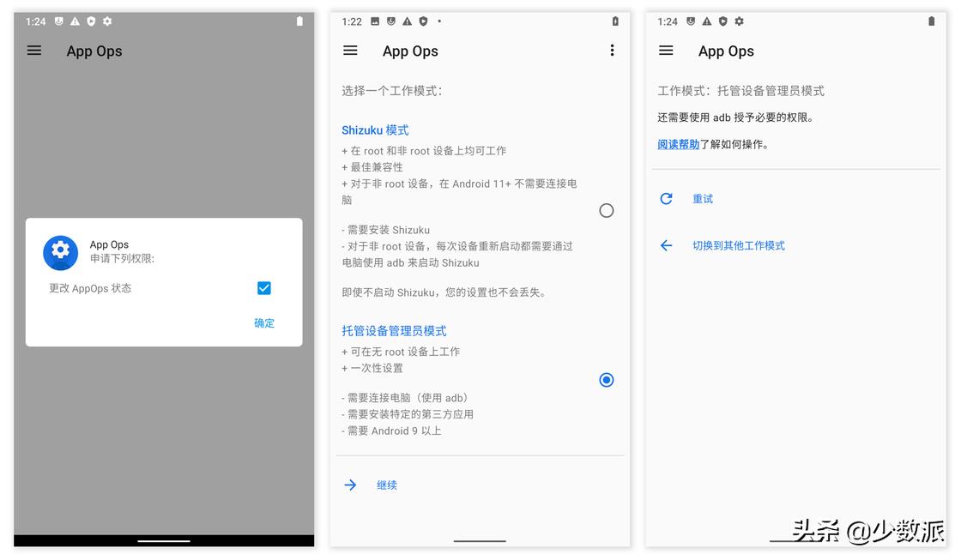
Task: Click the right arrow icon beside 继续
Action: tap(350, 485)
